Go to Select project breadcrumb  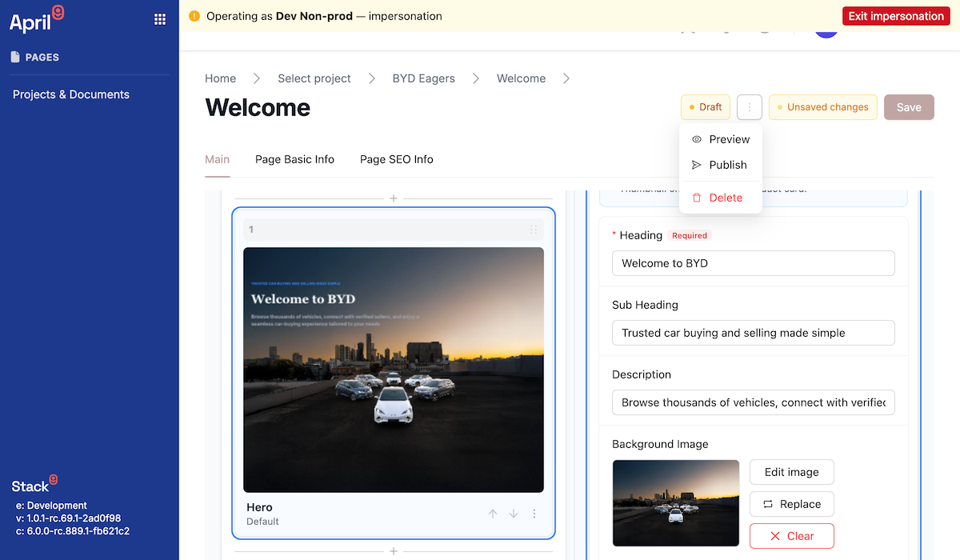[314, 78]
